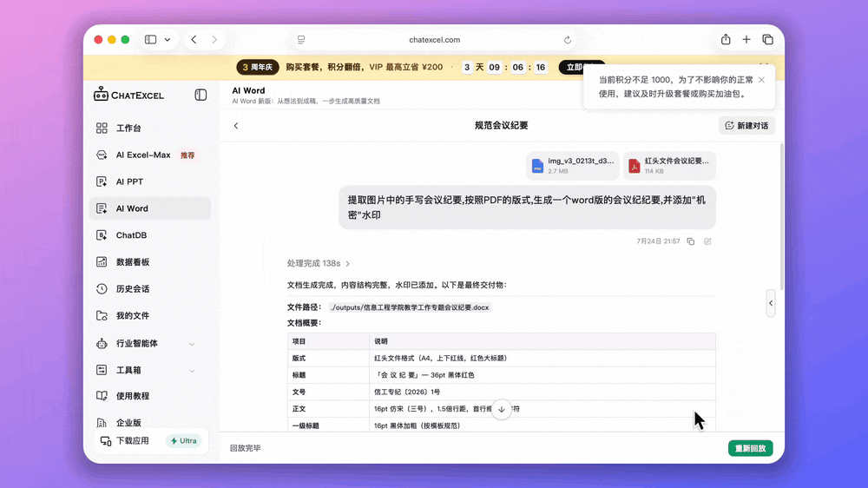Click the reader view icon in address bar
868x488 pixels.
[x=301, y=40]
